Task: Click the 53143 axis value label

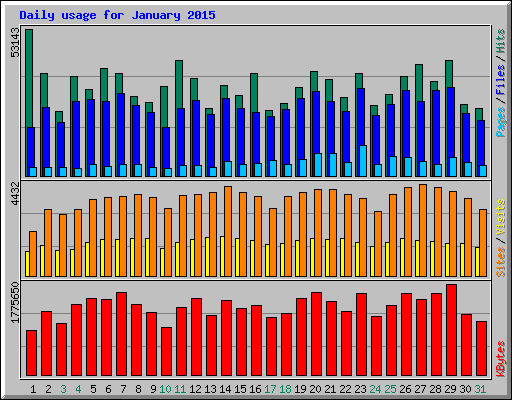Action: [x=15, y=43]
